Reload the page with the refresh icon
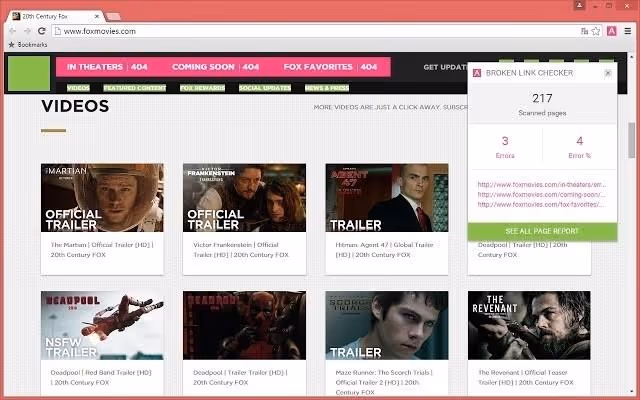The width and height of the screenshot is (640, 400). click(42, 31)
